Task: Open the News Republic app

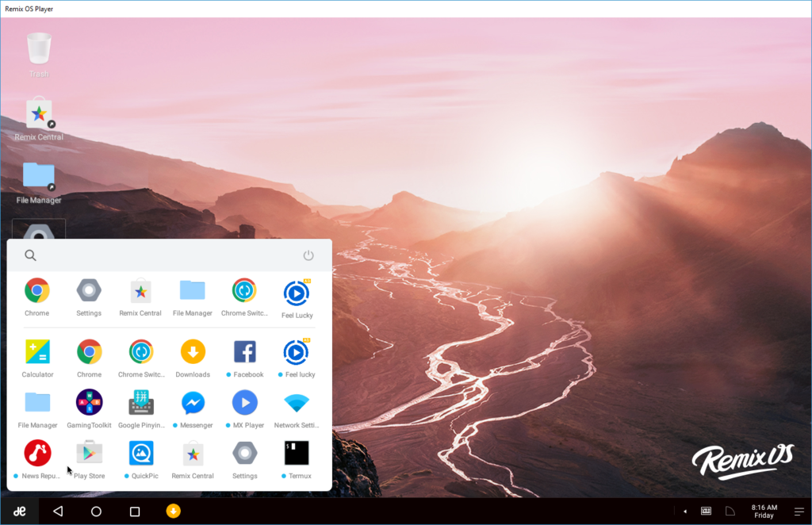Action: (37, 454)
